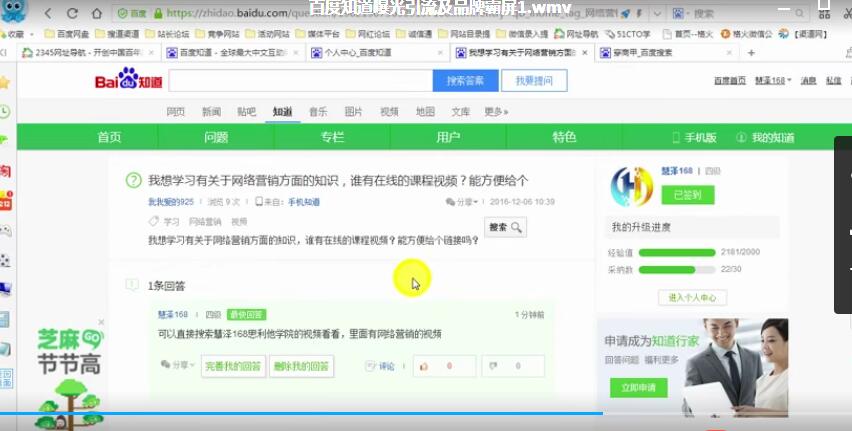This screenshot has height=431, width=852.
Task: Open the 格火微信公 bookmark
Action: pos(747,34)
